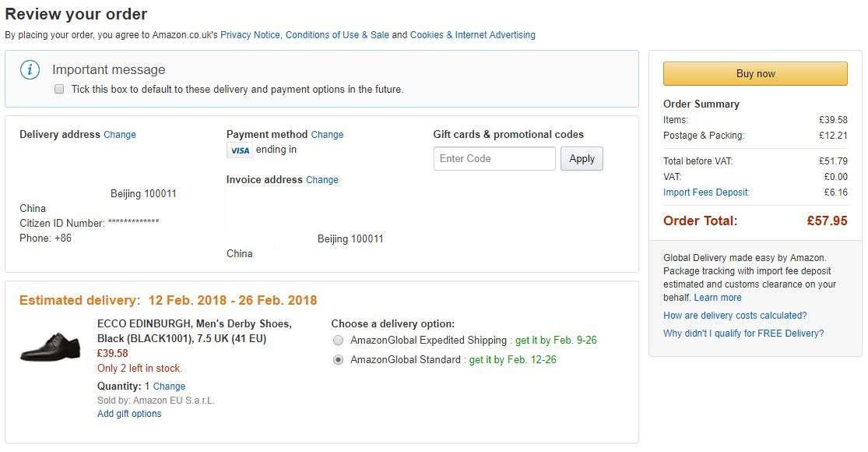Image resolution: width=868 pixels, height=452 pixels.
Task: Change the payment method
Action: click(327, 135)
